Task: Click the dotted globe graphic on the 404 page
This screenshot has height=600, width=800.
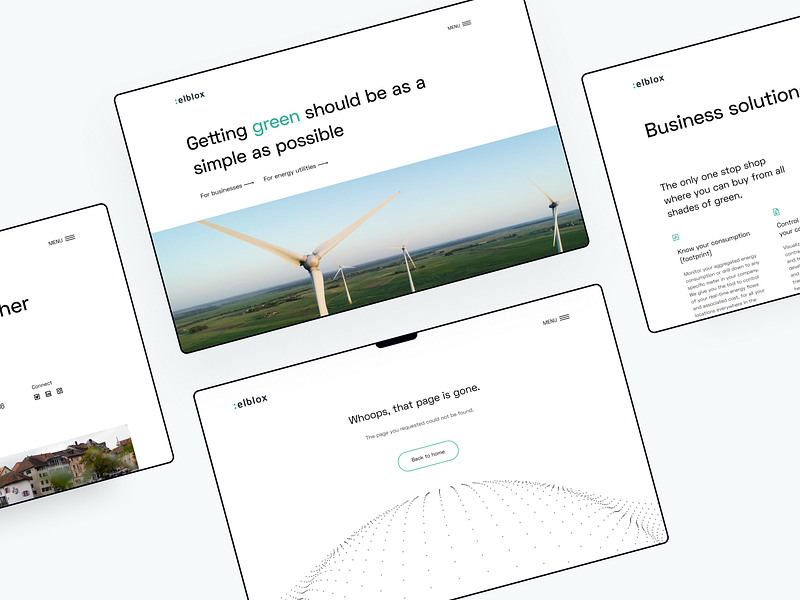Action: [474, 538]
